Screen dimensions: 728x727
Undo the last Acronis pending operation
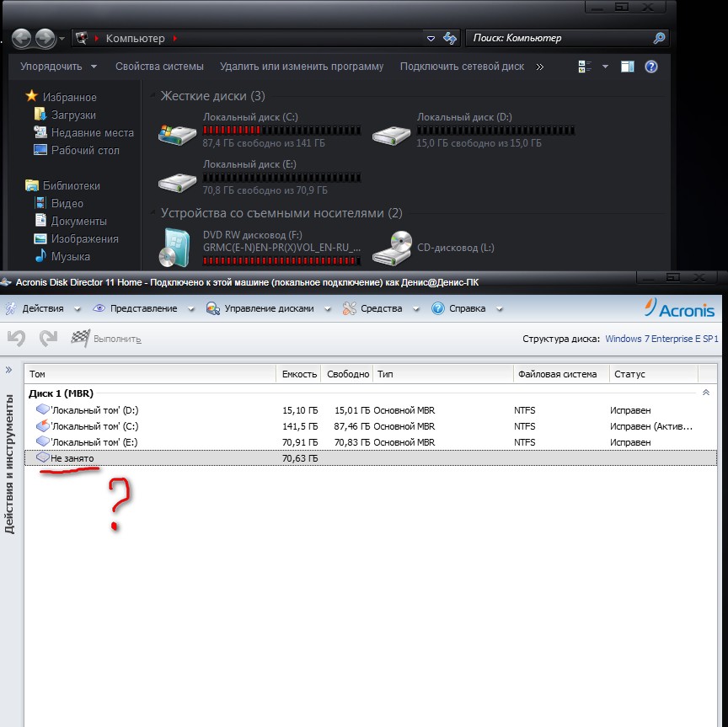16,338
